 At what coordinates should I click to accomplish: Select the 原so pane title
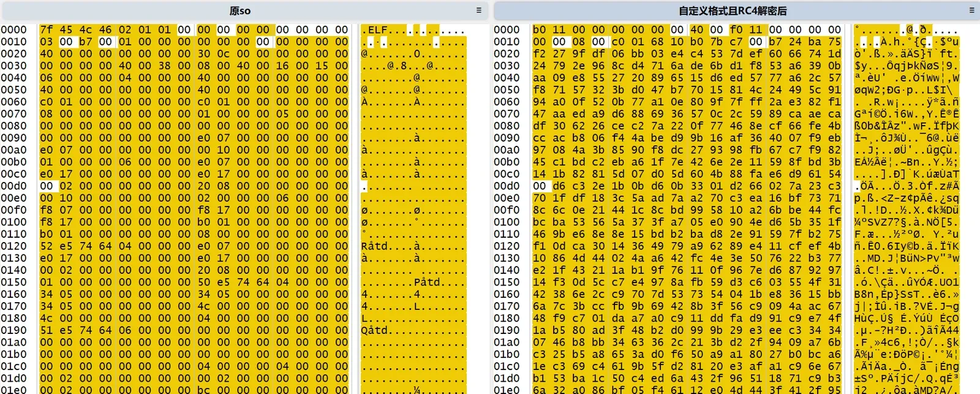tap(240, 11)
